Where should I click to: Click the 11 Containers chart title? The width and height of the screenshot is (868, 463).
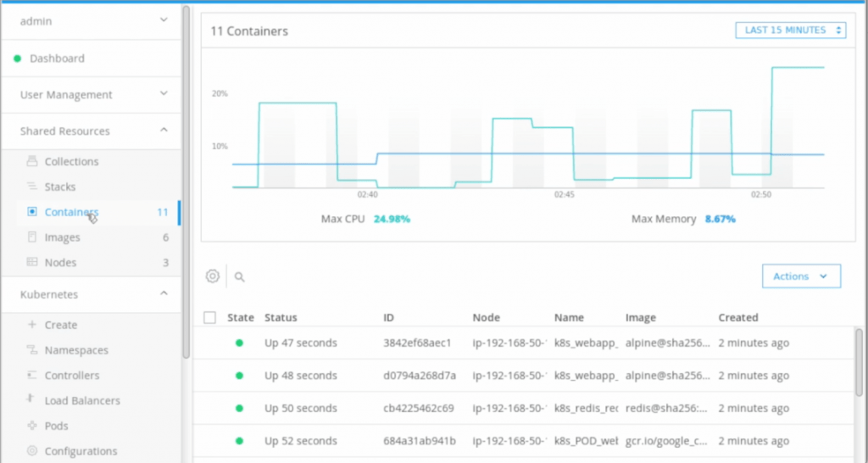[249, 31]
